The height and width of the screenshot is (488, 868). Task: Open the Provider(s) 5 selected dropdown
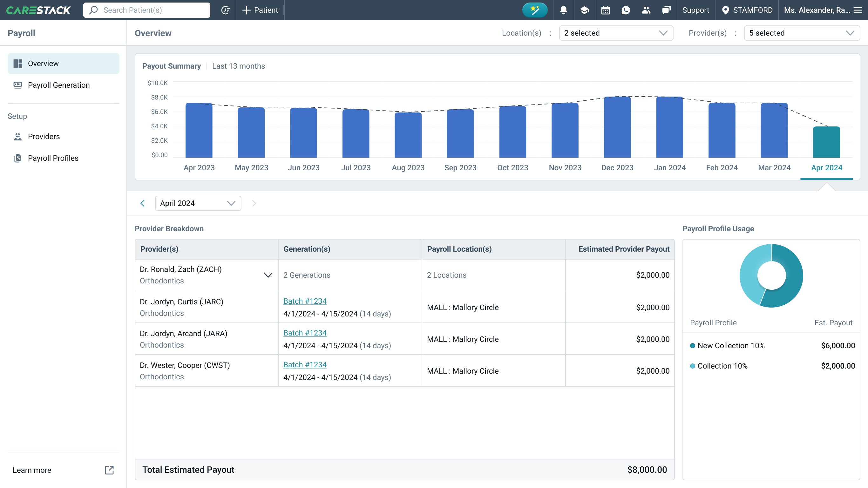(x=802, y=33)
